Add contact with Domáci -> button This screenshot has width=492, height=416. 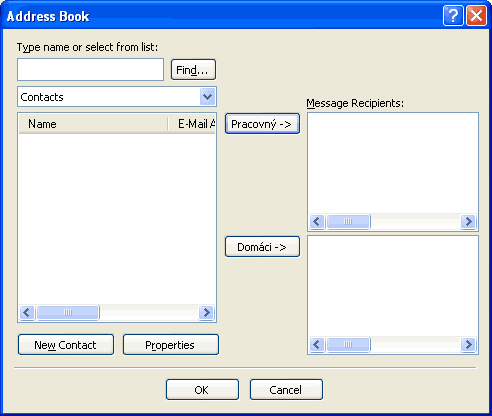[x=262, y=247]
